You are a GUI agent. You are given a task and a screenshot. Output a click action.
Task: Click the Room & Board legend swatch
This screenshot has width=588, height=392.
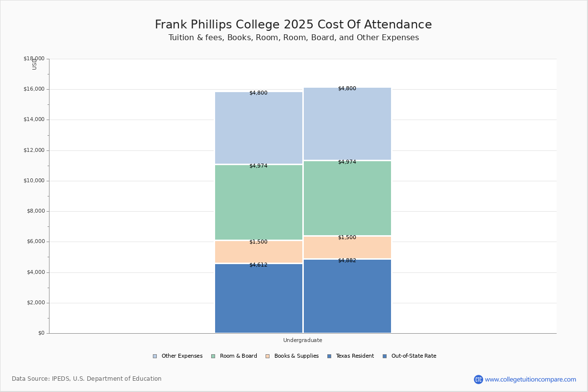tap(213, 356)
